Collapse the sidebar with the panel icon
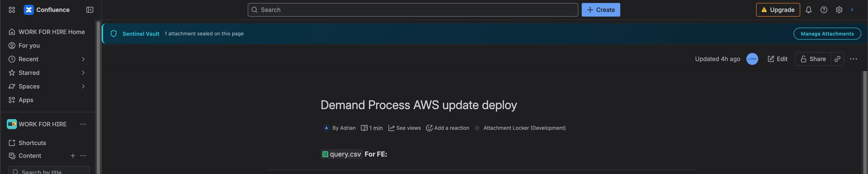The height and width of the screenshot is (174, 868). click(x=90, y=10)
